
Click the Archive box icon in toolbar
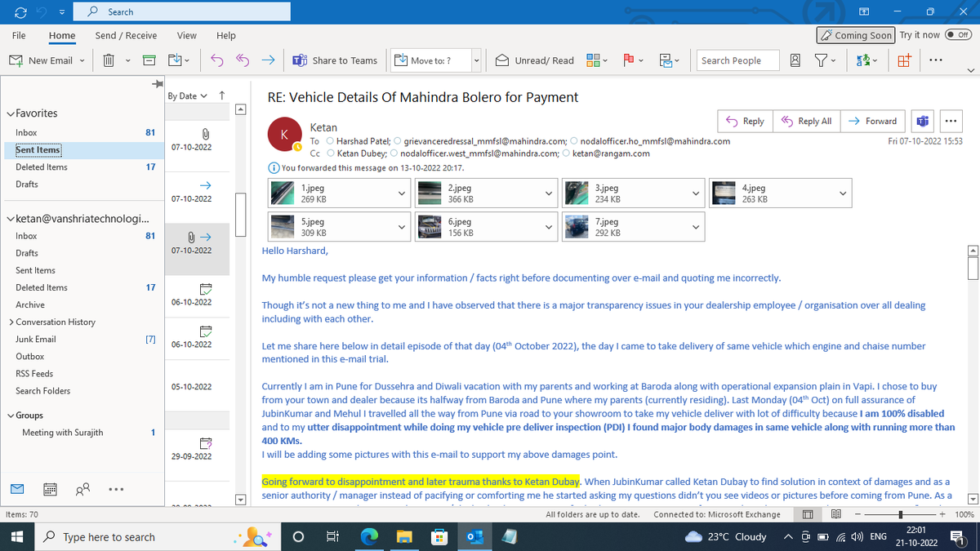coord(149,60)
